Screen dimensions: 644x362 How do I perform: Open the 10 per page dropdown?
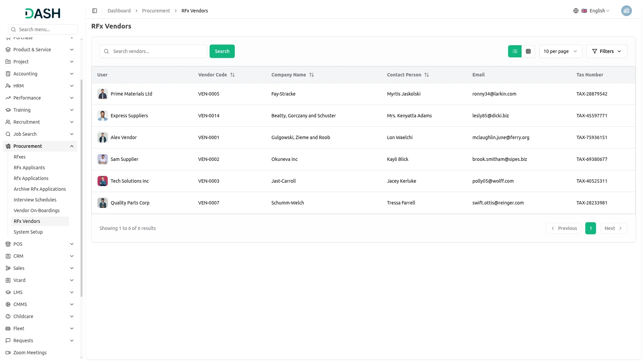tap(560, 51)
